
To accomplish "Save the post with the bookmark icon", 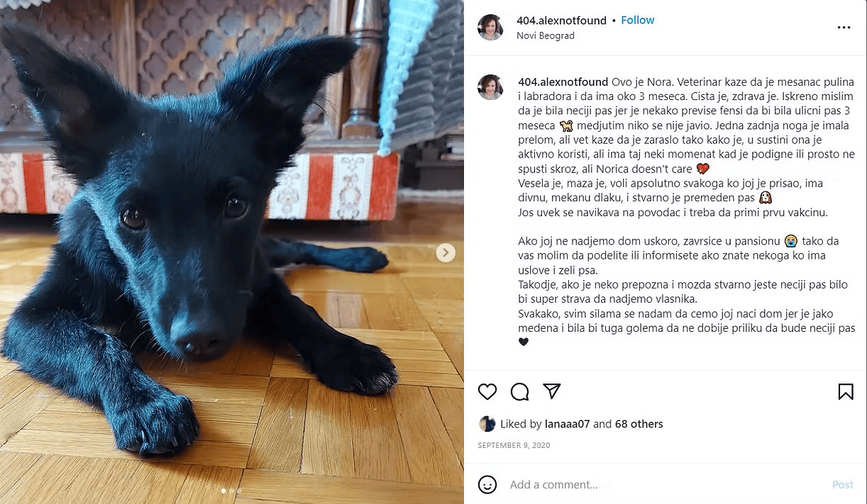I will (x=846, y=391).
